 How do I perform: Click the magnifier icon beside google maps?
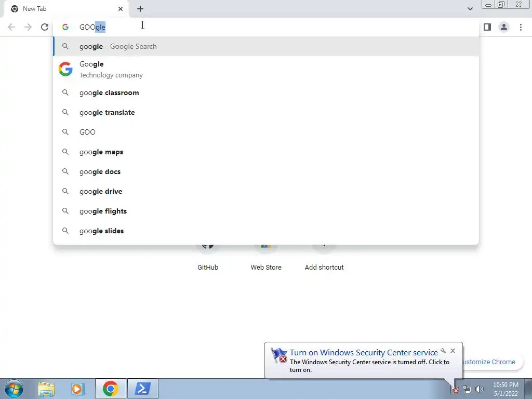point(65,152)
